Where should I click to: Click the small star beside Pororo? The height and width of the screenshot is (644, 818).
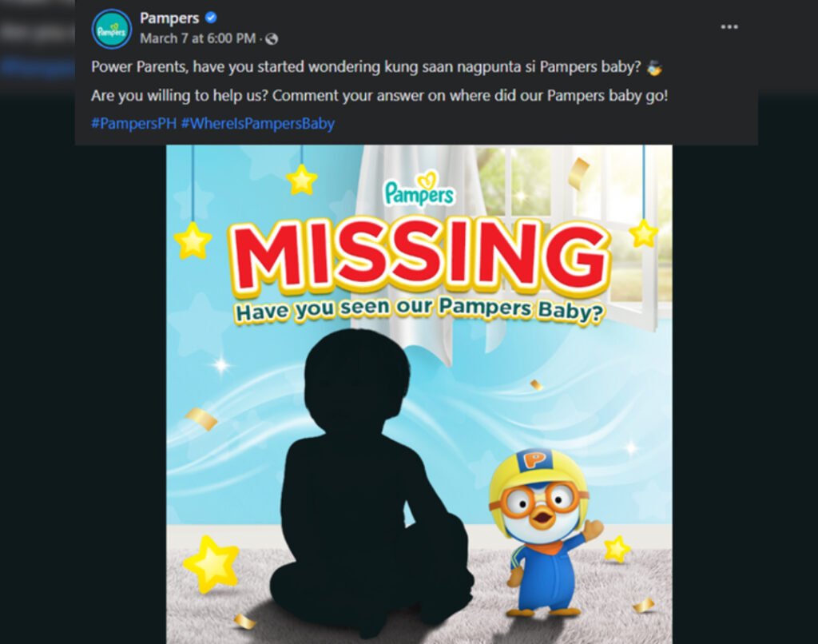tap(616, 548)
